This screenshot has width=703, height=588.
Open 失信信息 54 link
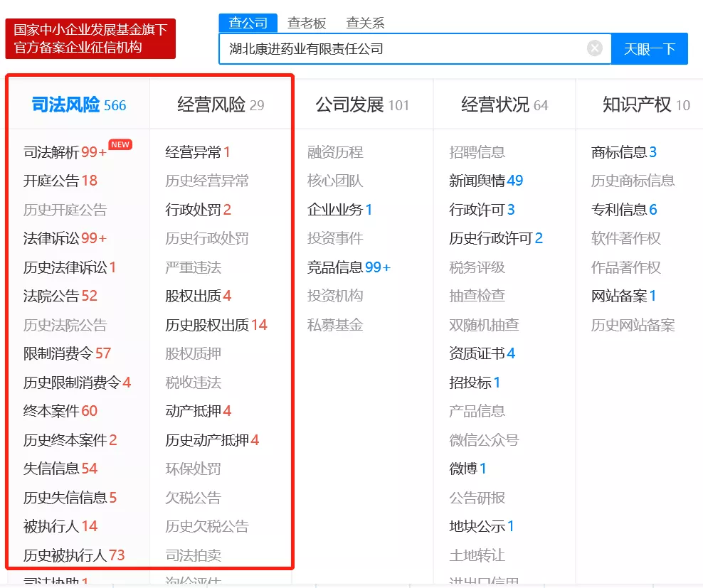pyautogui.click(x=60, y=469)
